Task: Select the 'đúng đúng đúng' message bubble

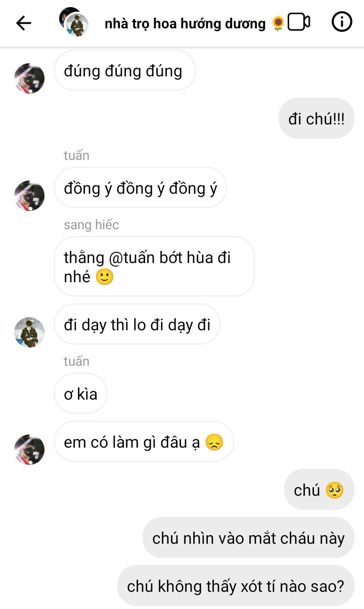Action: [125, 70]
